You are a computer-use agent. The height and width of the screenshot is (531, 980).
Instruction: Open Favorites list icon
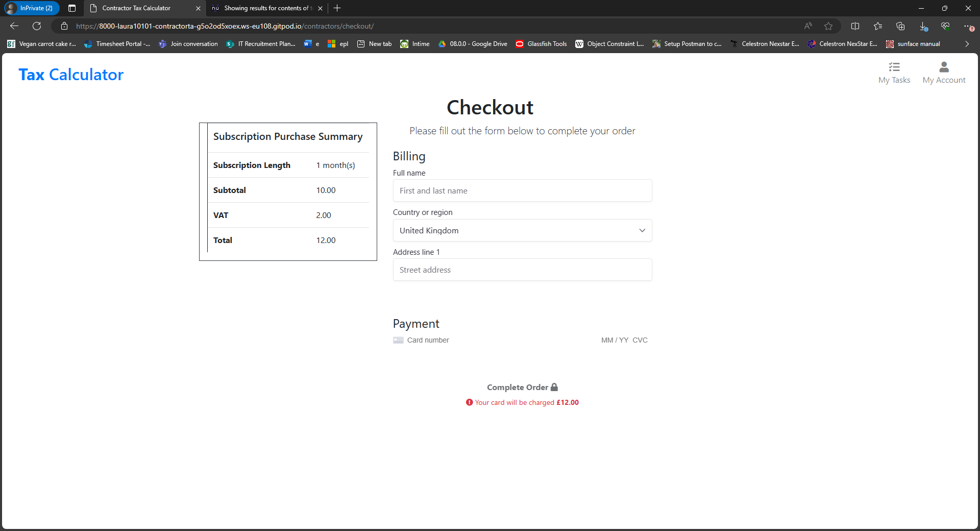[x=878, y=26]
